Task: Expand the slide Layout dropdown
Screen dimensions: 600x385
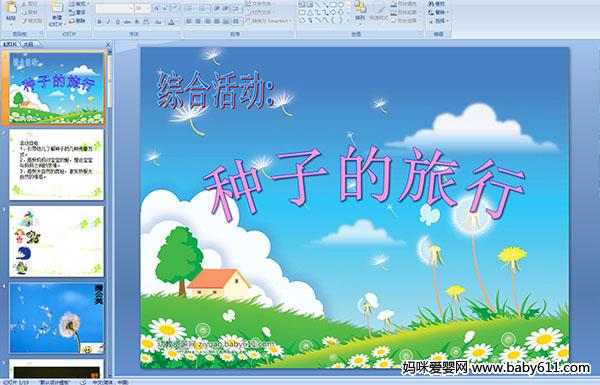Action: [x=78, y=4]
